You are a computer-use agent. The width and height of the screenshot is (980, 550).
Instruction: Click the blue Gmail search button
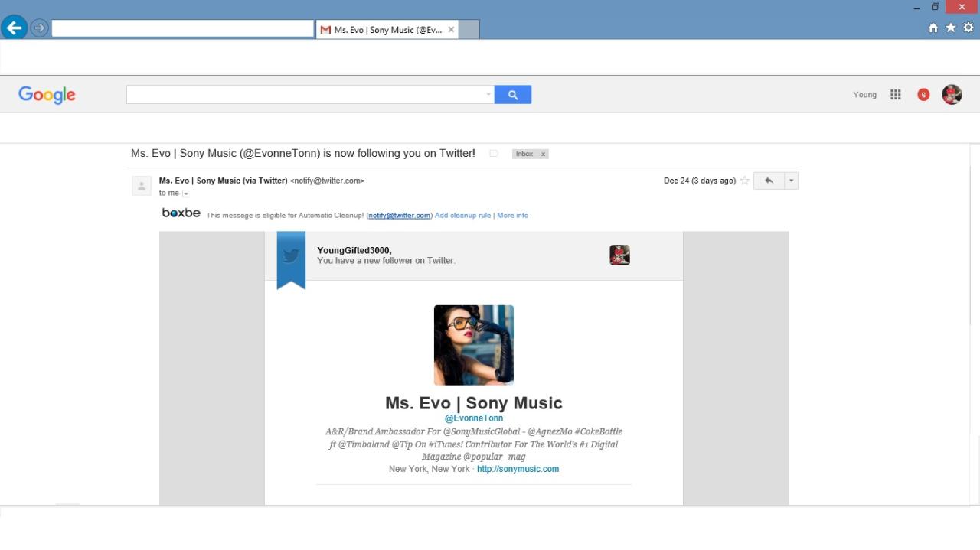point(512,95)
